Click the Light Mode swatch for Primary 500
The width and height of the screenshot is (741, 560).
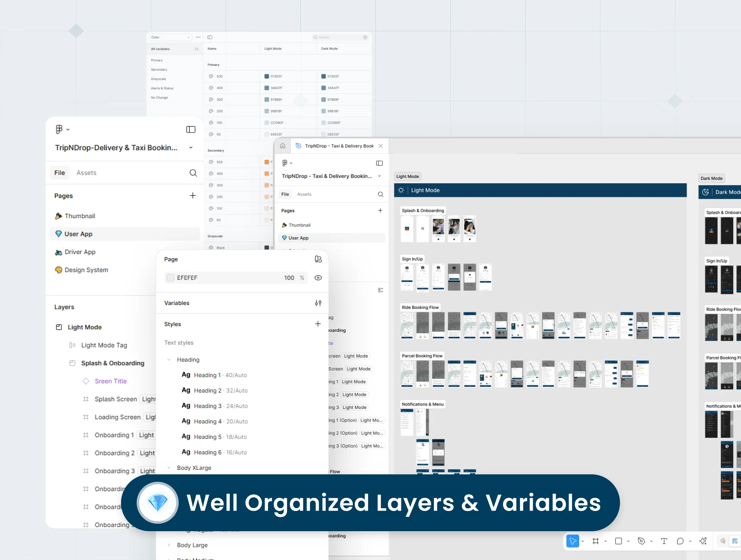tap(267, 76)
